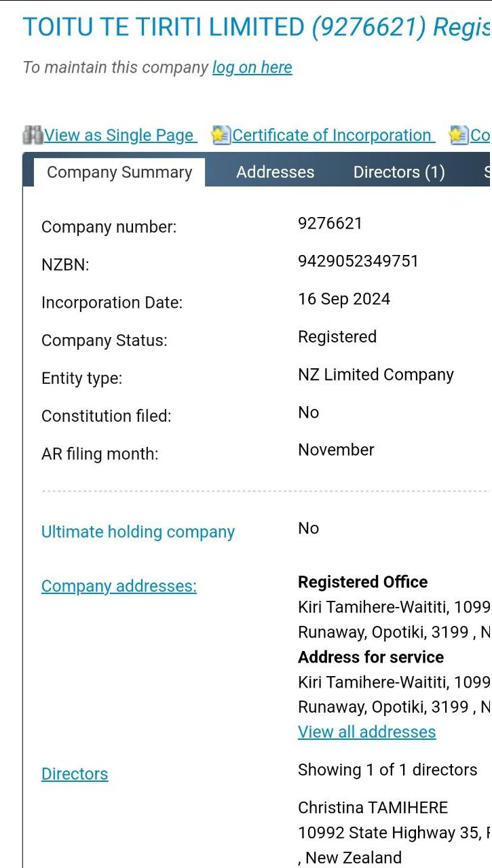Screen dimensions: 492x868
Task: Select the Company Summary tab
Action: point(119,172)
